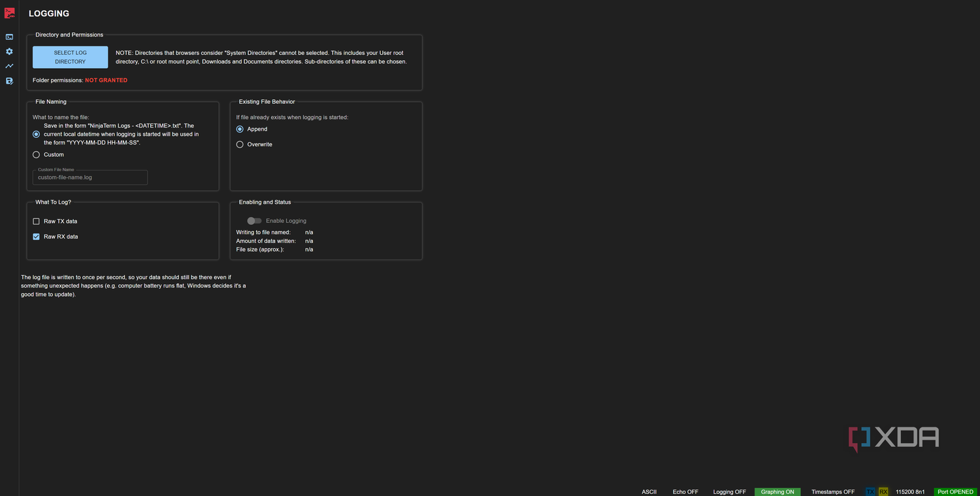Uncheck the Raw RX data checkbox

[37, 237]
